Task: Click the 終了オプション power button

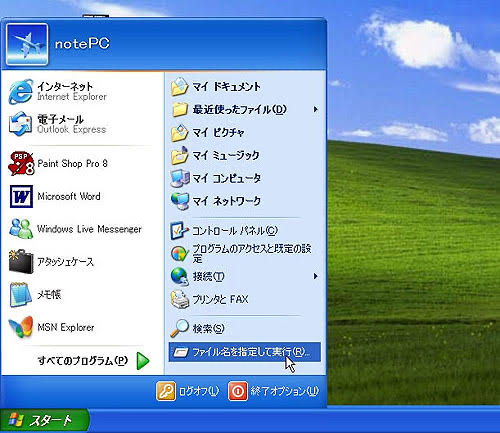Action: 273,391
